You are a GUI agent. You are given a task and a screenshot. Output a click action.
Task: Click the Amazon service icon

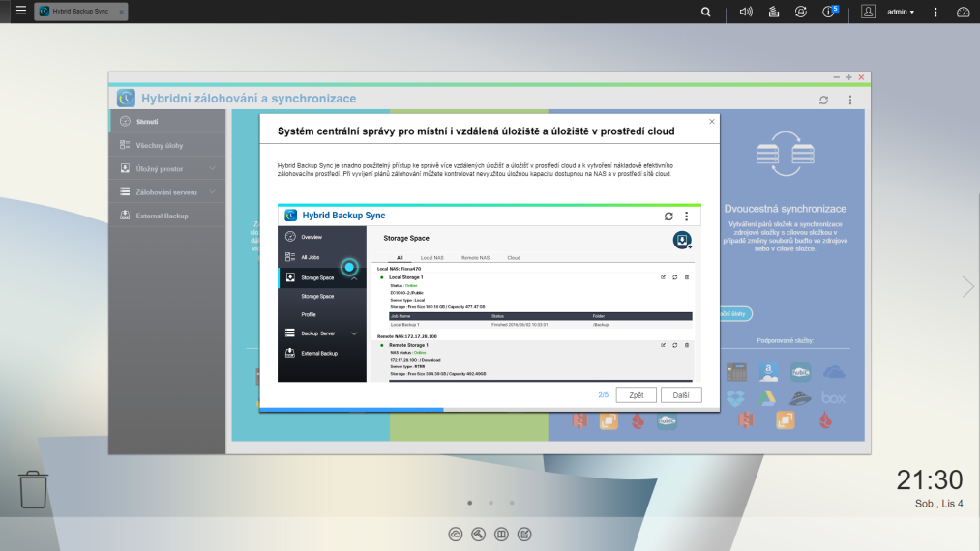(769, 372)
